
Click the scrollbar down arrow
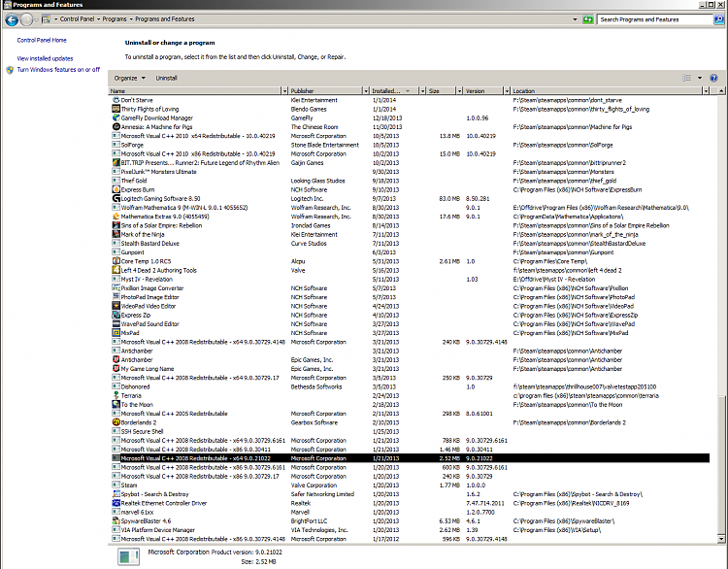pos(721,539)
